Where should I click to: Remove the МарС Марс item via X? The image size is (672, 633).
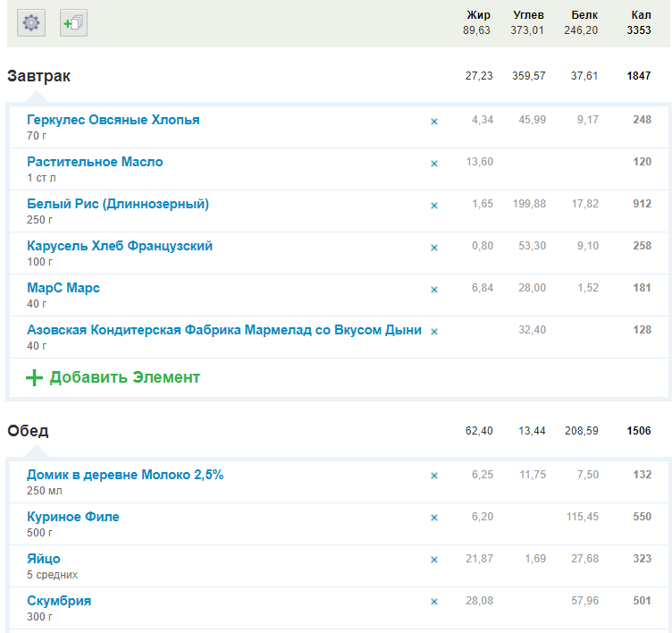tap(434, 290)
